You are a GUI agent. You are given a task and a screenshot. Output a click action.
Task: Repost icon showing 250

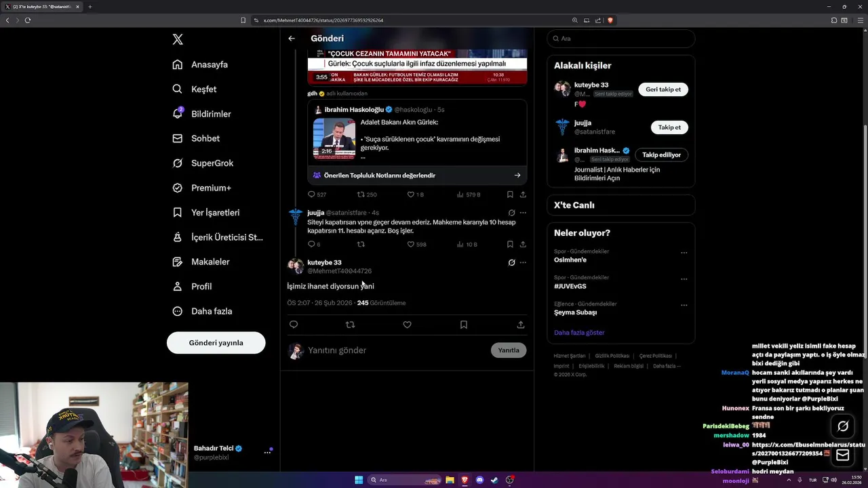click(361, 195)
